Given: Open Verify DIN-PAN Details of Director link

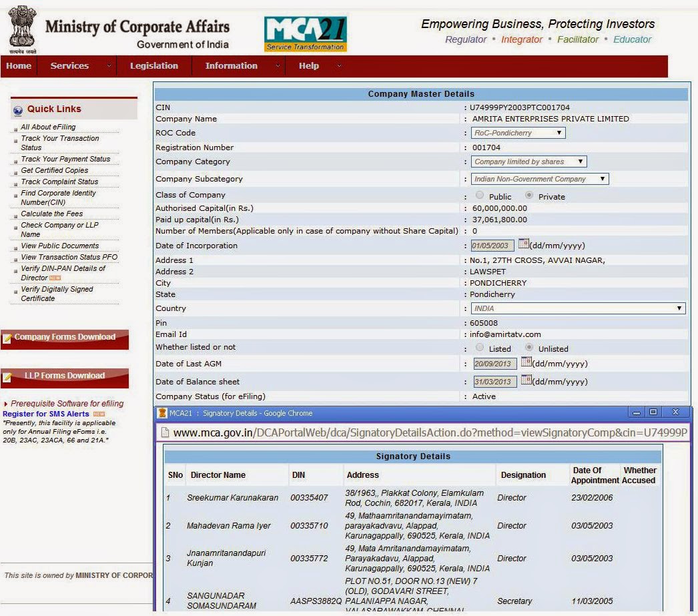Looking at the screenshot, I should [63, 273].
